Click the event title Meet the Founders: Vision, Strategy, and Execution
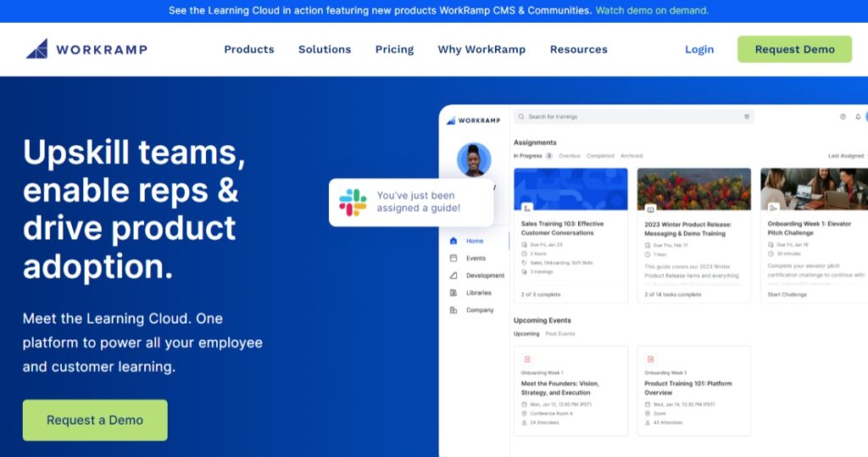Screen dimensions: 868x457 coord(559,387)
